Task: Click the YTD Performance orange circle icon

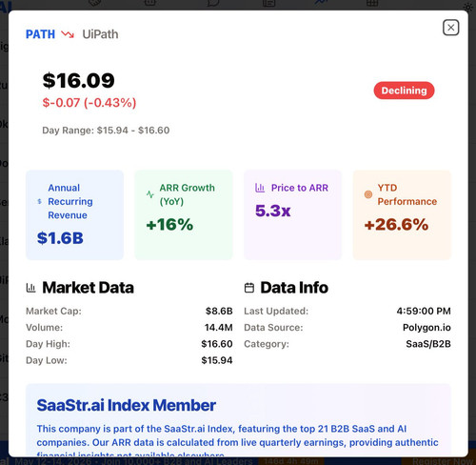Action: pyautogui.click(x=368, y=194)
